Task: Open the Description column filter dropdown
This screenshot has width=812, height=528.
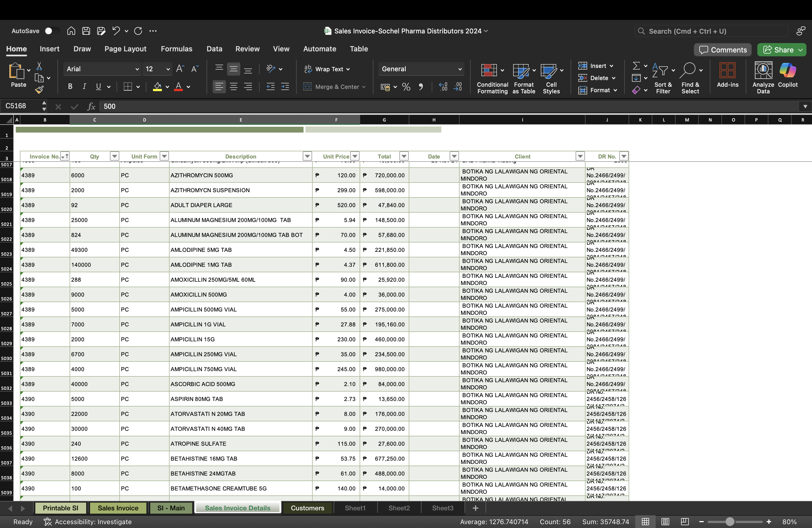Action: point(307,156)
